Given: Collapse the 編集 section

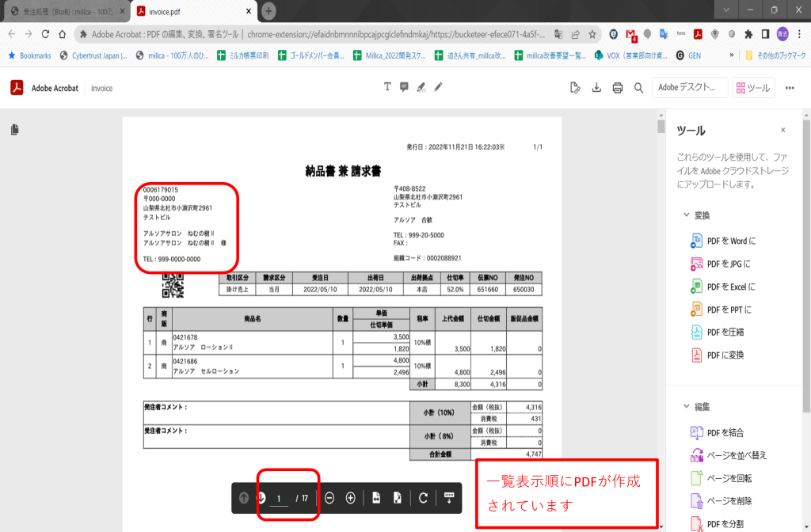Looking at the screenshot, I should point(686,407).
